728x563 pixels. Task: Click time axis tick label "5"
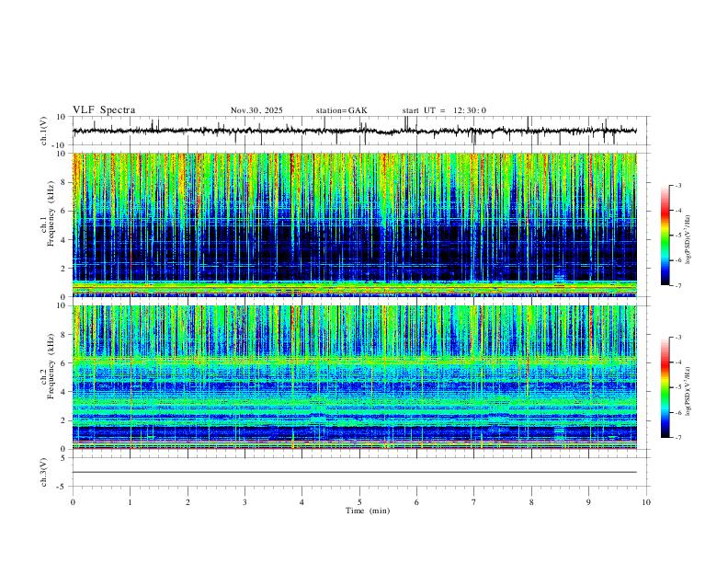tap(359, 502)
